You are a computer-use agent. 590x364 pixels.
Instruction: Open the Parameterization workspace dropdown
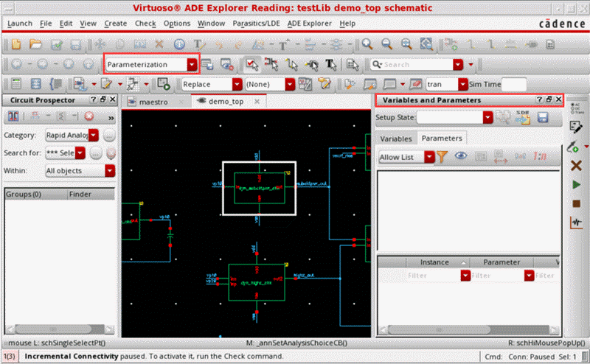point(192,65)
